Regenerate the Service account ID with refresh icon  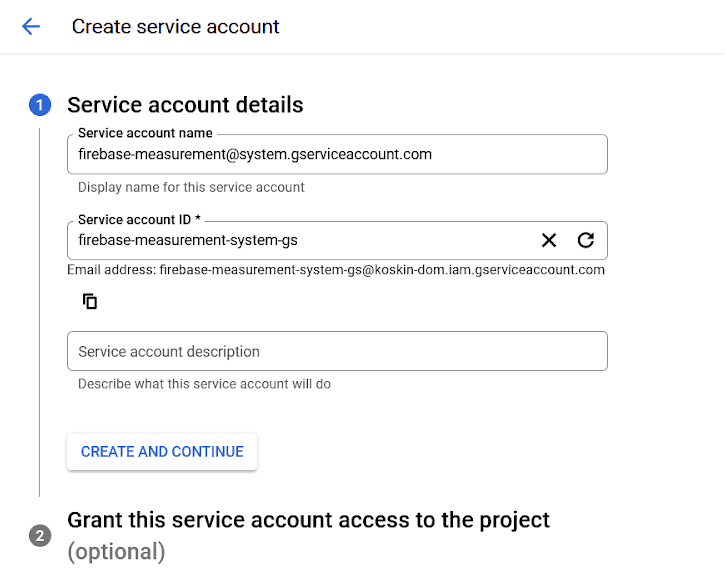pos(586,240)
